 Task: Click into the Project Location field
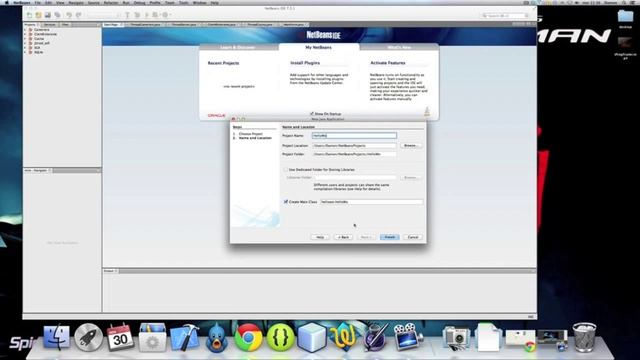354,146
